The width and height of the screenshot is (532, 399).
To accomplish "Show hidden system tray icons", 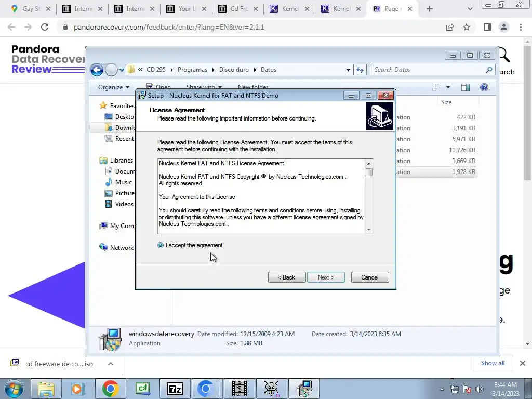I will (442, 389).
